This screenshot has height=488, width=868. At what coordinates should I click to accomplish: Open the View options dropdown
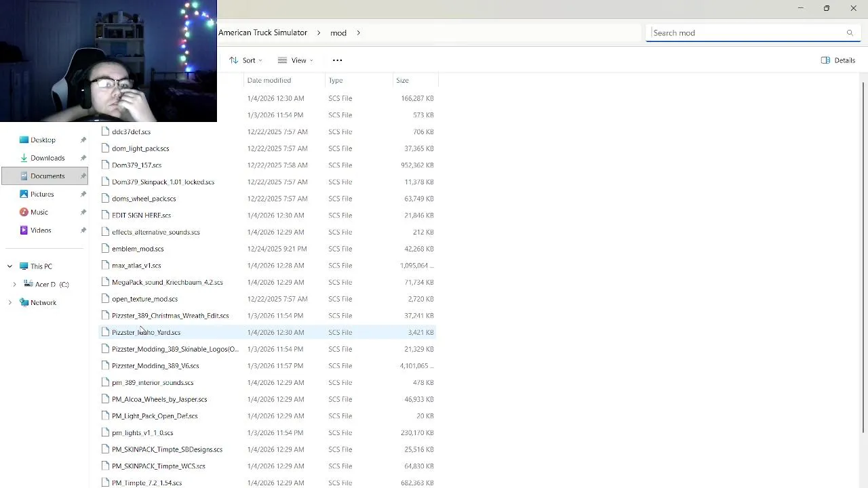[x=296, y=60]
